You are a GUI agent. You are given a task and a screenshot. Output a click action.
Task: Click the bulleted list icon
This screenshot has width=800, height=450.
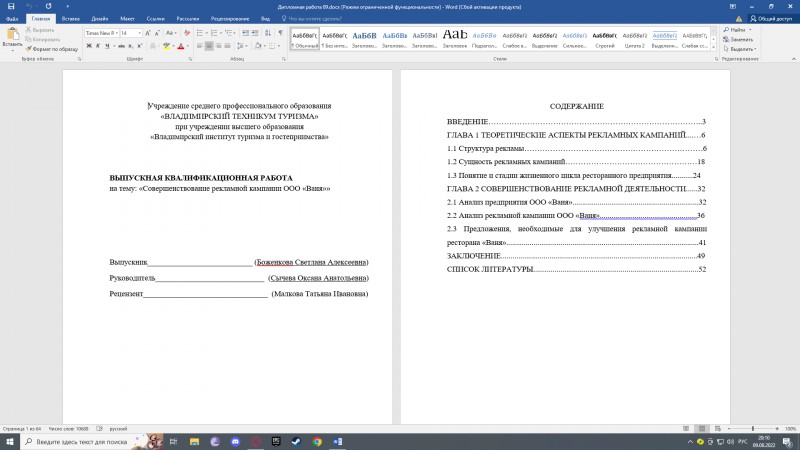199,33
